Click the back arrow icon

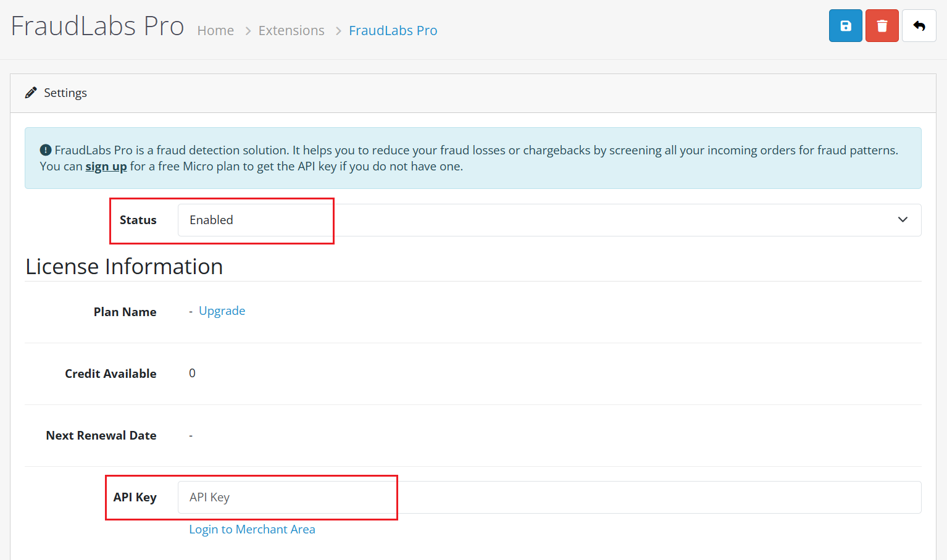(919, 25)
